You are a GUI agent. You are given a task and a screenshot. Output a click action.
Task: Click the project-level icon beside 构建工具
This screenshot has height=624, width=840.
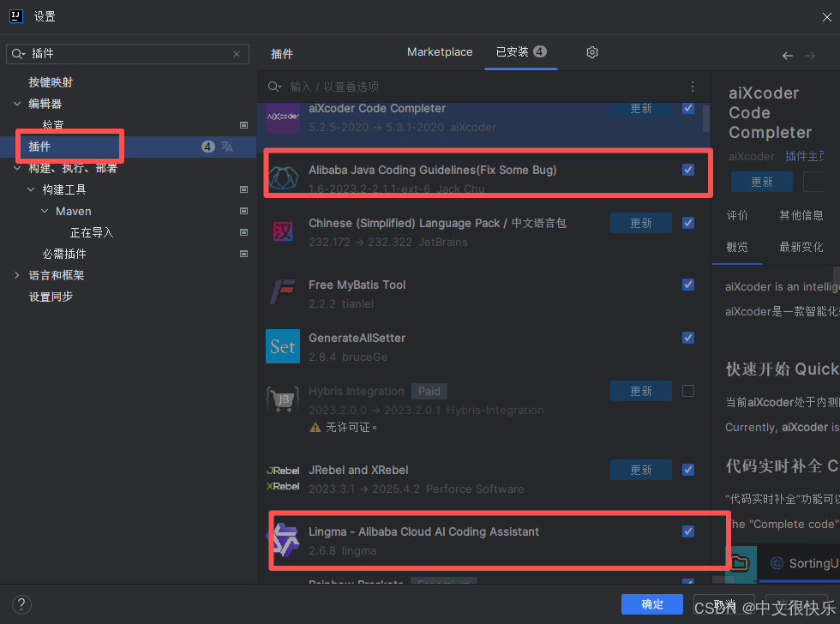pos(243,189)
